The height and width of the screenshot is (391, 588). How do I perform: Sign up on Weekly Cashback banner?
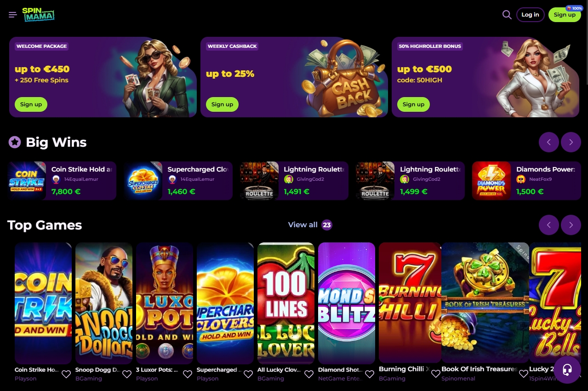[x=222, y=104]
